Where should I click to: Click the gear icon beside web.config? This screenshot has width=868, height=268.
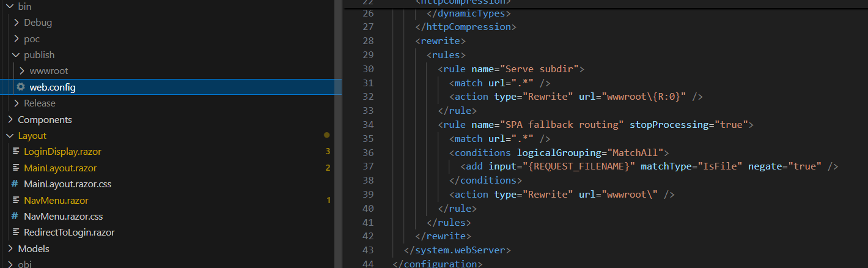click(21, 87)
